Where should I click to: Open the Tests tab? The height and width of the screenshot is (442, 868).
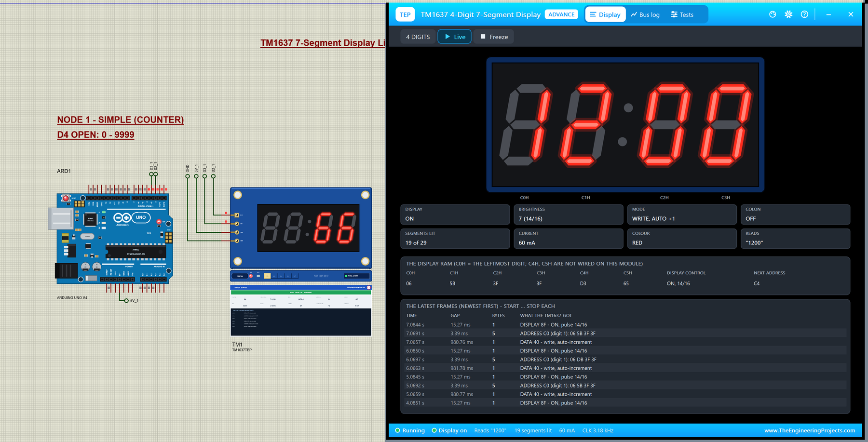[682, 14]
